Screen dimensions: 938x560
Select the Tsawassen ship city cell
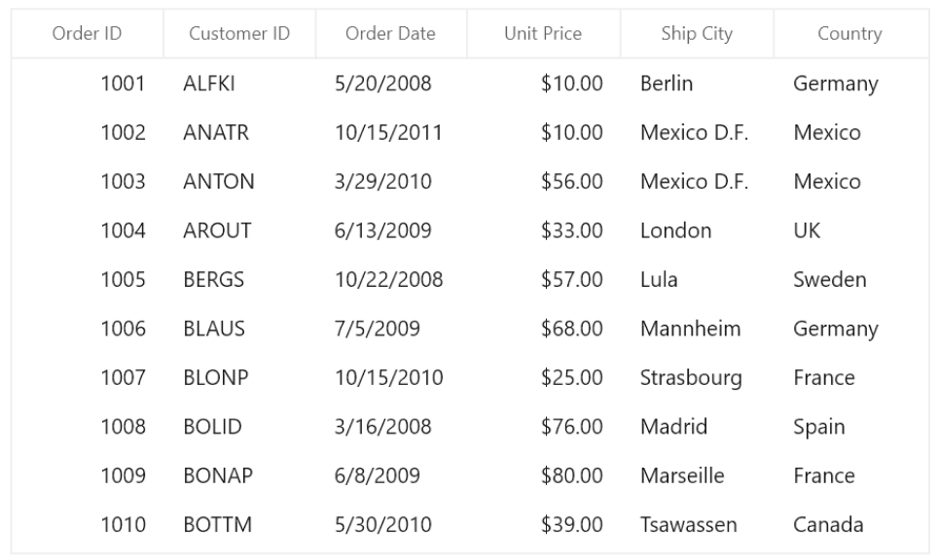pos(688,525)
